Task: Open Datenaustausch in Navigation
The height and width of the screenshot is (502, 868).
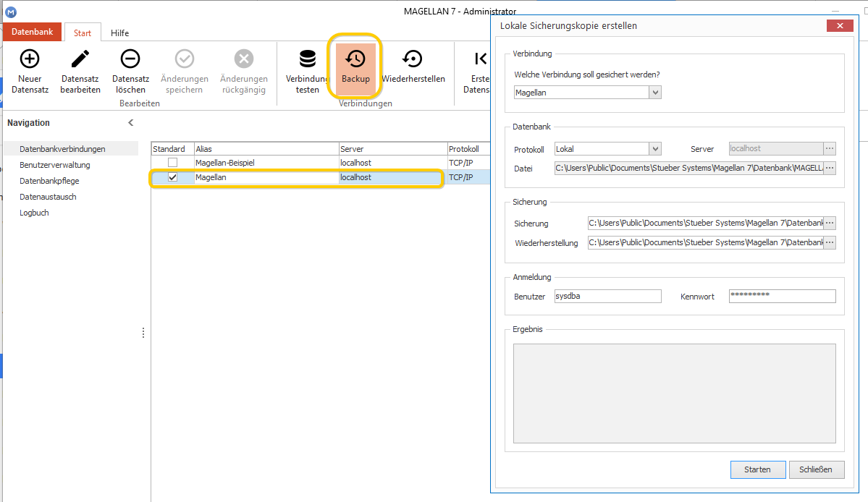Action: (49, 197)
